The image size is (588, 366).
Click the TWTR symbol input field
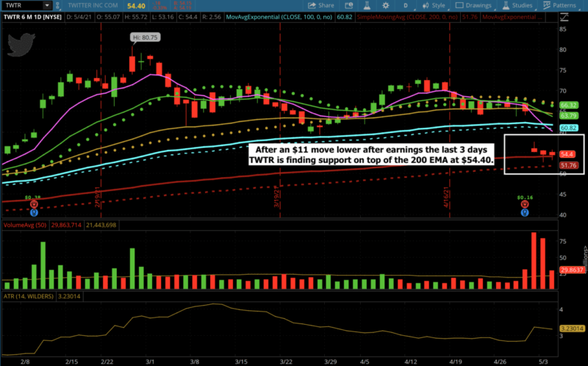(x=23, y=5)
